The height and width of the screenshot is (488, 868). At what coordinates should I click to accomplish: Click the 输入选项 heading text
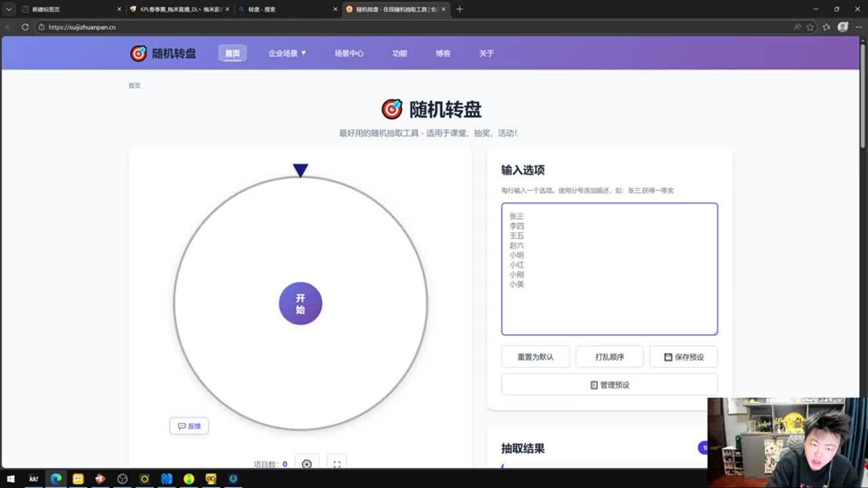tap(523, 170)
